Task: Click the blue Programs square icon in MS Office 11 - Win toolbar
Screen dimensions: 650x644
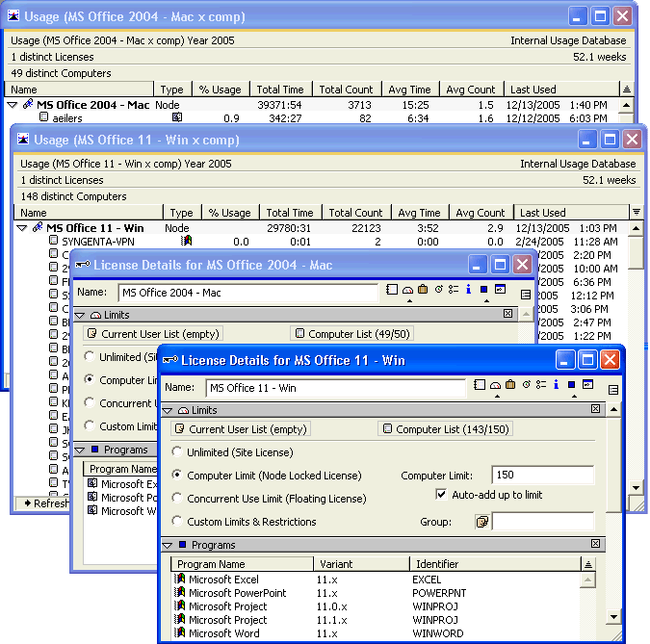Action: click(x=571, y=385)
